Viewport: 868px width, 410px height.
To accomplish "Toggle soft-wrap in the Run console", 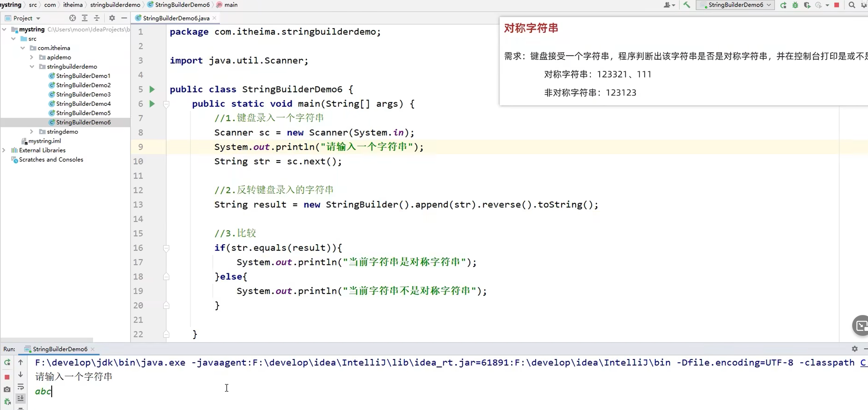I will 20,387.
